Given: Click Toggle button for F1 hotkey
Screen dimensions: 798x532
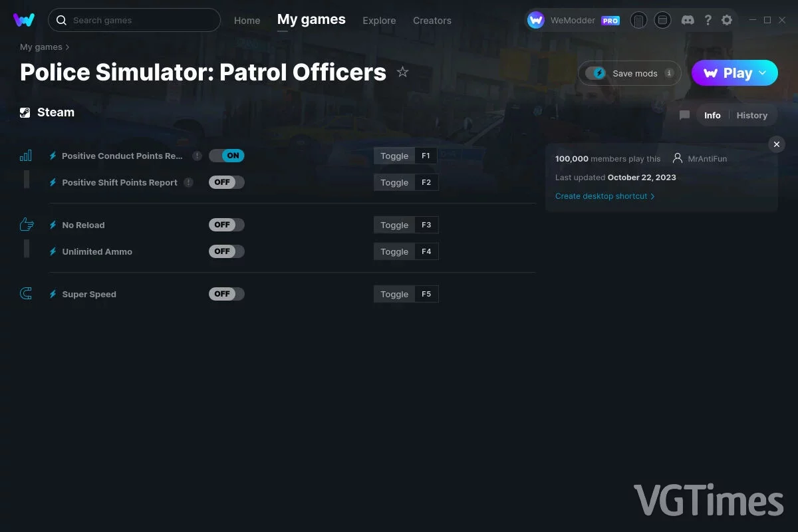Looking at the screenshot, I should (394, 156).
